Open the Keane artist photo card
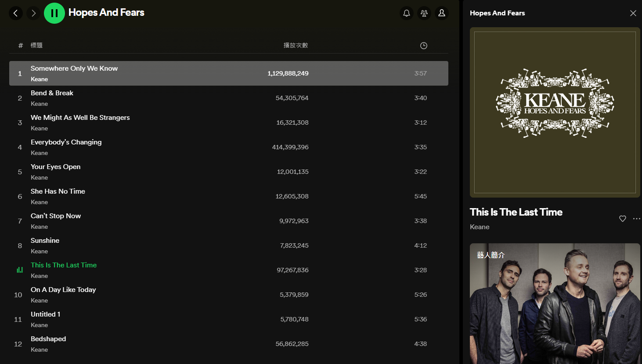The height and width of the screenshot is (364, 642). 555,304
